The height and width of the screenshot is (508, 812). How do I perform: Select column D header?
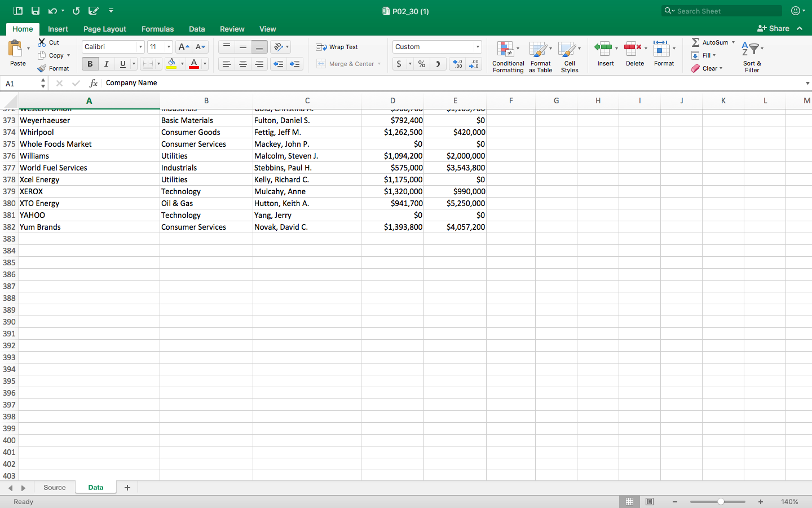coord(392,100)
